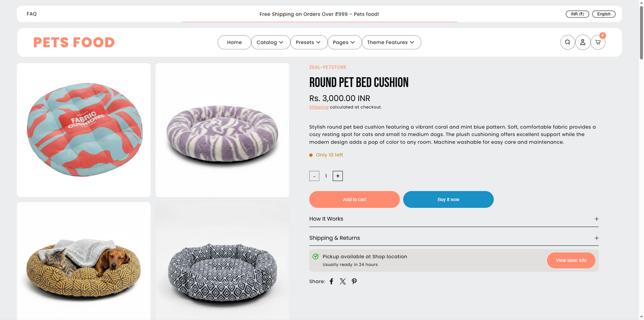Open the View store info button
The width and height of the screenshot is (644, 320).
tap(571, 260)
